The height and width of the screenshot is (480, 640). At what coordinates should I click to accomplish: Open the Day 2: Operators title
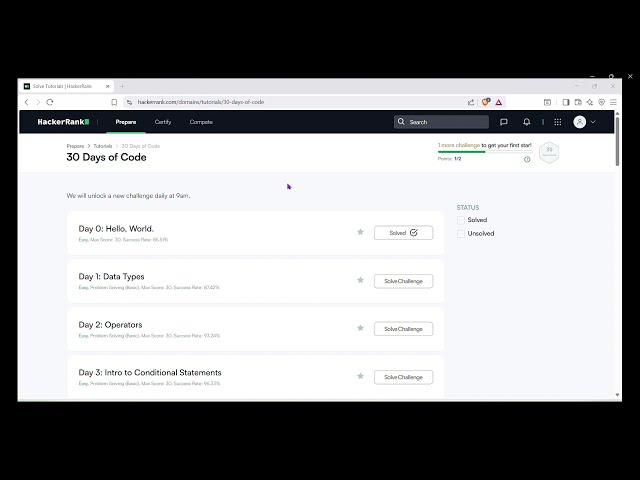[x=110, y=325]
